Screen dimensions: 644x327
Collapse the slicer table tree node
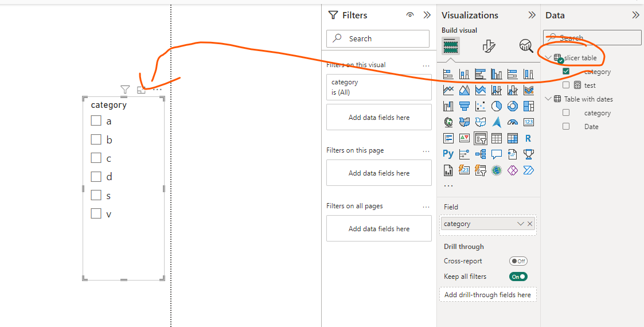click(548, 57)
